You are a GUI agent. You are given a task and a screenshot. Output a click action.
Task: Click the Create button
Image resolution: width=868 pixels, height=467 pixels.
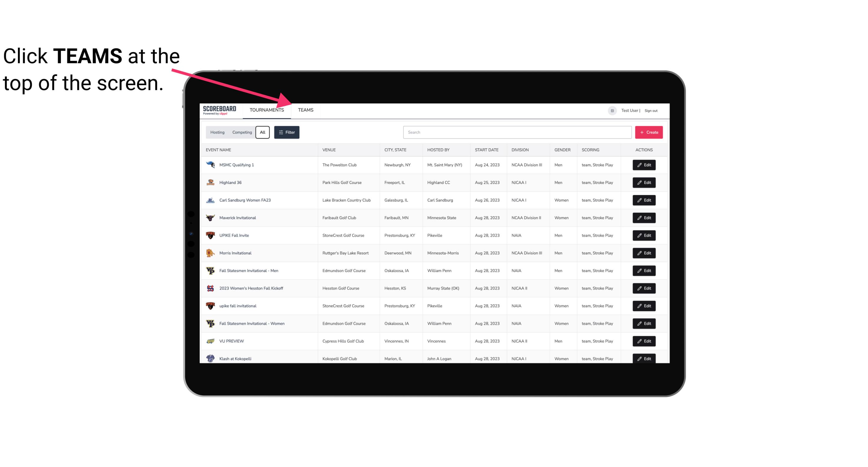point(648,132)
